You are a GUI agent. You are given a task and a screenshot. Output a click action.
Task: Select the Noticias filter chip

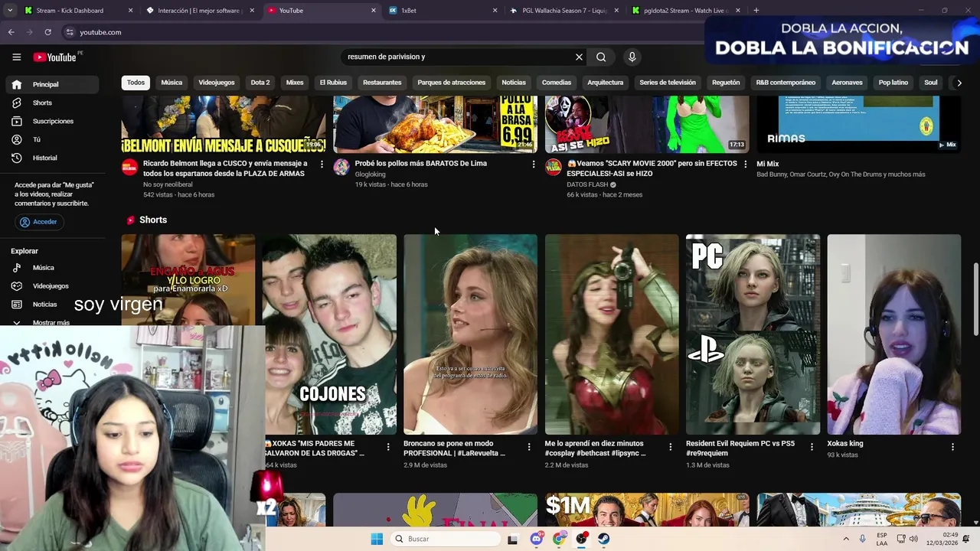tap(514, 83)
